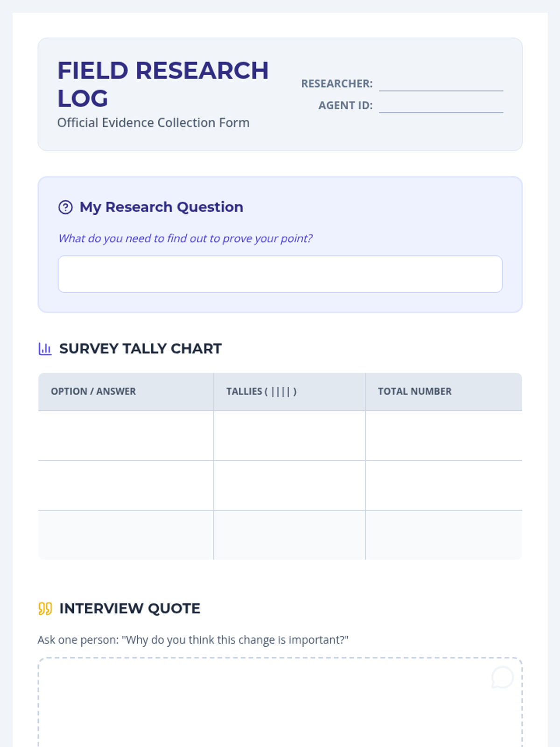Select the second row Option / Answer cell
Image resolution: width=560 pixels, height=747 pixels.
(126, 486)
